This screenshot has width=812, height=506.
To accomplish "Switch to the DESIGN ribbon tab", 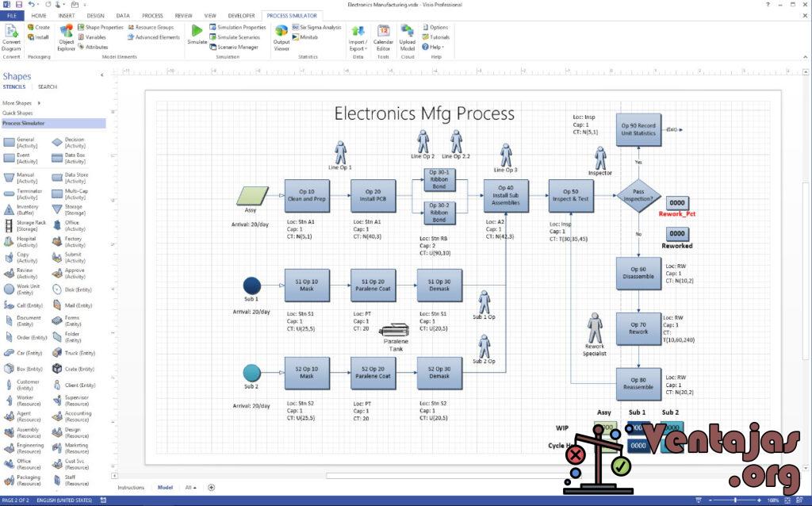I will click(95, 16).
